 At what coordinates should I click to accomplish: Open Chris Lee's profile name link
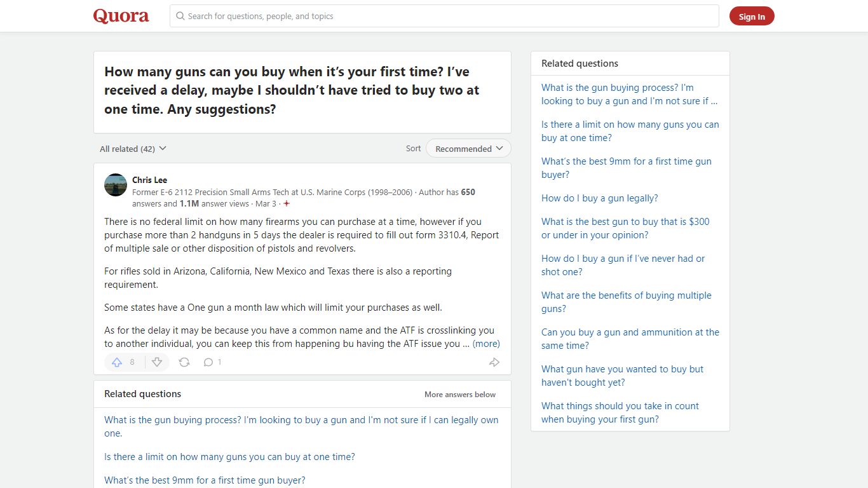[150, 180]
